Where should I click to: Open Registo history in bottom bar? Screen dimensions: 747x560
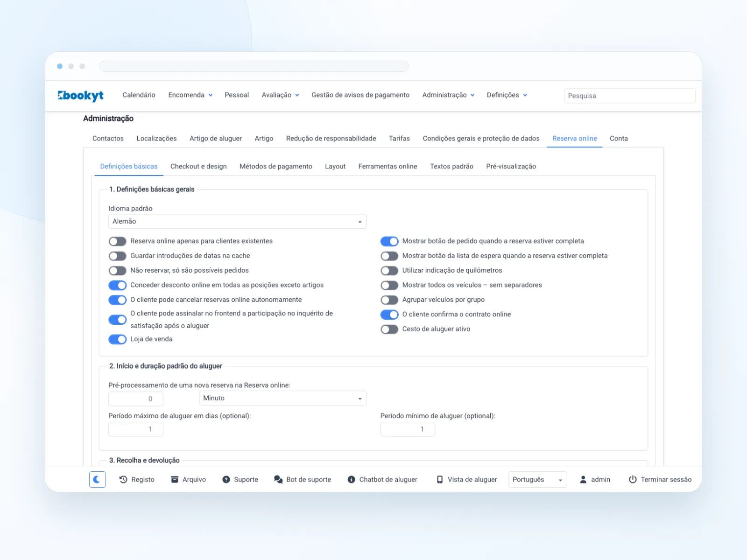[136, 479]
